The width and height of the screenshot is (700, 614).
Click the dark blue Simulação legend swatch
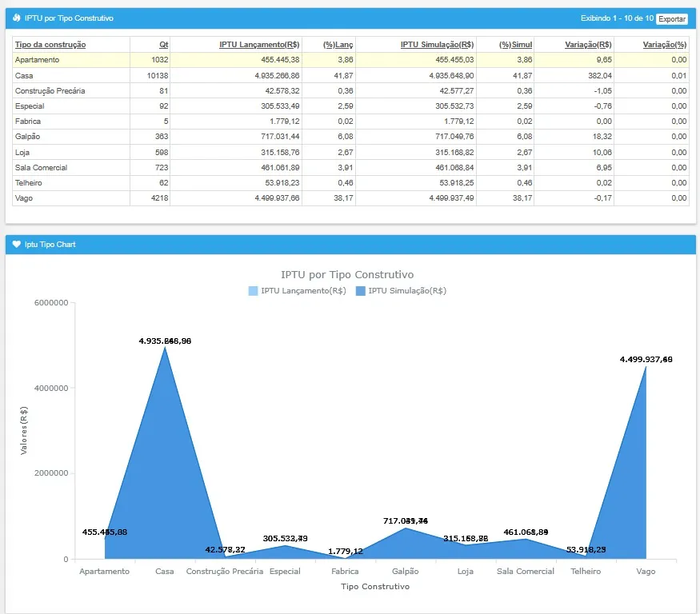(360, 291)
